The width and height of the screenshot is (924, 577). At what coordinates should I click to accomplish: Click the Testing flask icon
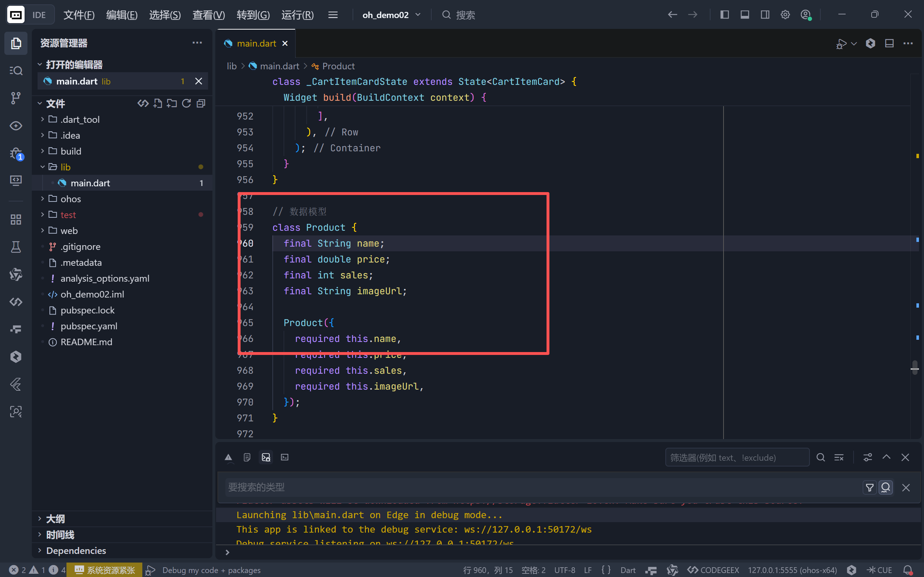pos(16,247)
